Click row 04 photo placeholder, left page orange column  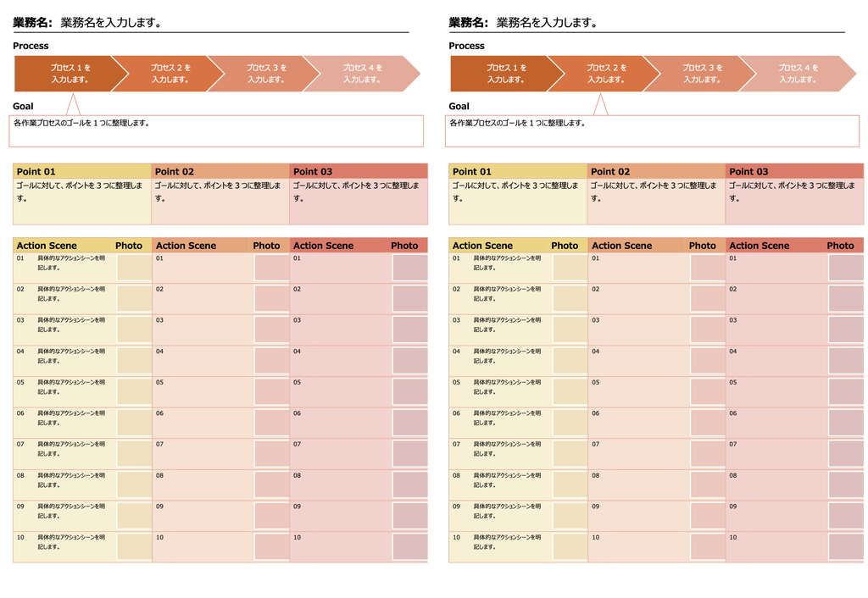point(272,361)
